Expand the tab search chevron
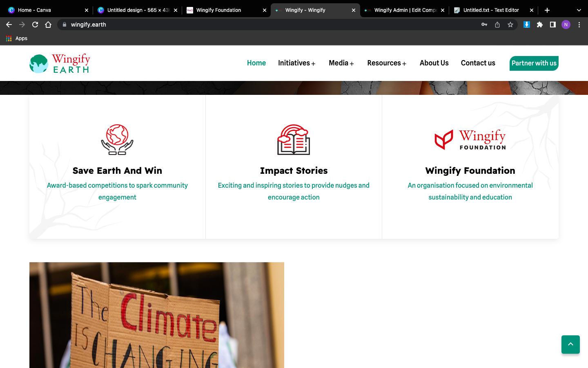Image resolution: width=588 pixels, height=368 pixels. tap(579, 10)
